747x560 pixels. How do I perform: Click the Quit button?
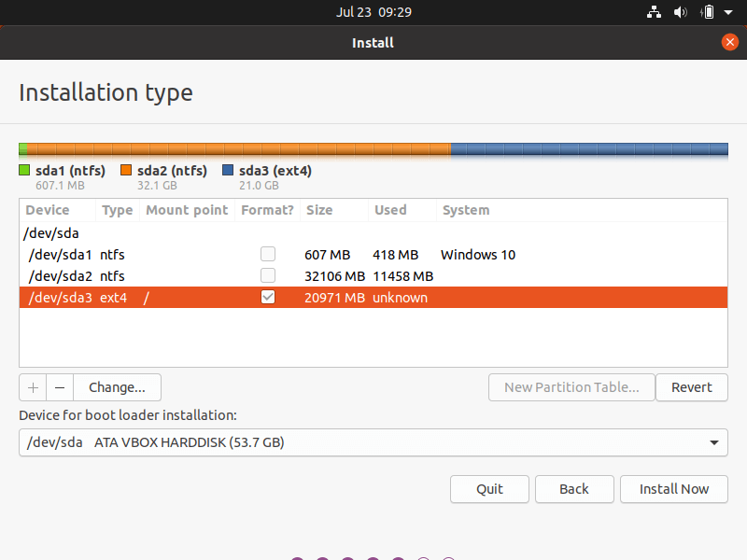click(489, 489)
